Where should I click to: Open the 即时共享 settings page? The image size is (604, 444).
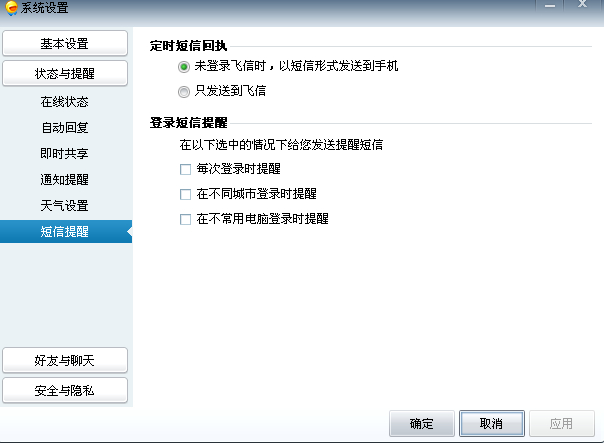point(65,153)
